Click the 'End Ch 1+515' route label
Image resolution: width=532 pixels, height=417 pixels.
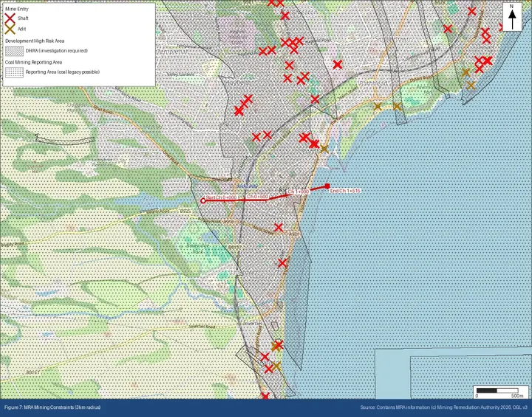(x=345, y=191)
